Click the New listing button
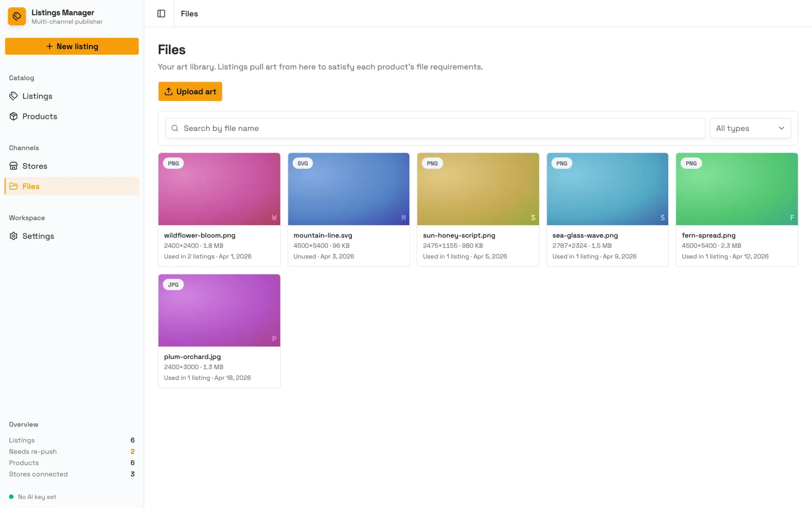Image resolution: width=812 pixels, height=508 pixels. point(72,46)
